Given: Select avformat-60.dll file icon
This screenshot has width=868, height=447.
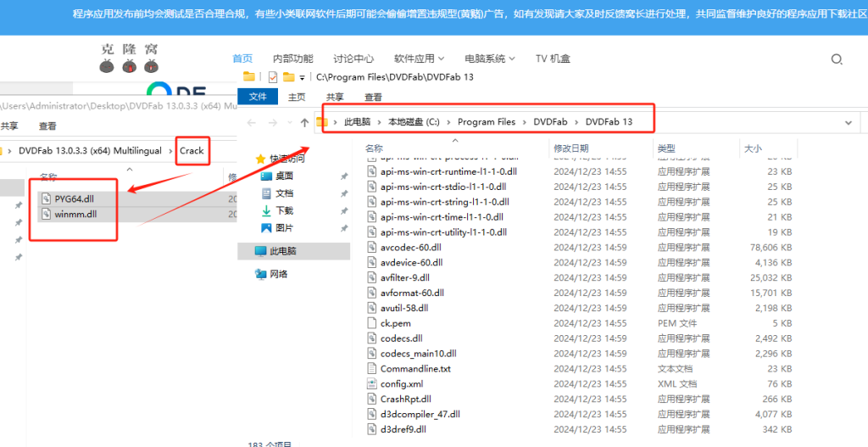Looking at the screenshot, I should pos(372,293).
